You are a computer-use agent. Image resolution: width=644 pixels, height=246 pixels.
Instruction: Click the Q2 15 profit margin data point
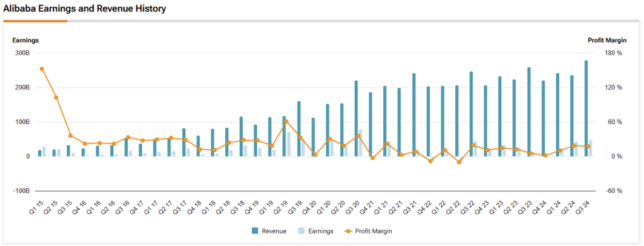click(56, 98)
